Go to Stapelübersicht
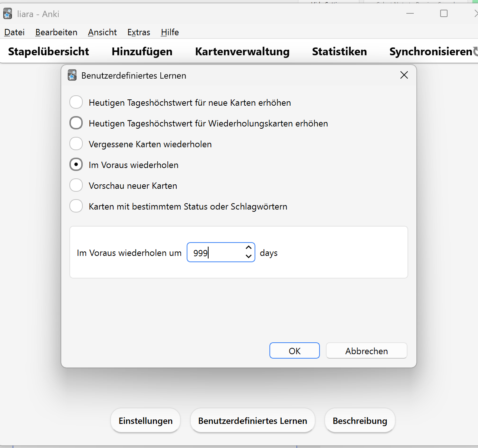This screenshot has width=478, height=448. point(49,52)
